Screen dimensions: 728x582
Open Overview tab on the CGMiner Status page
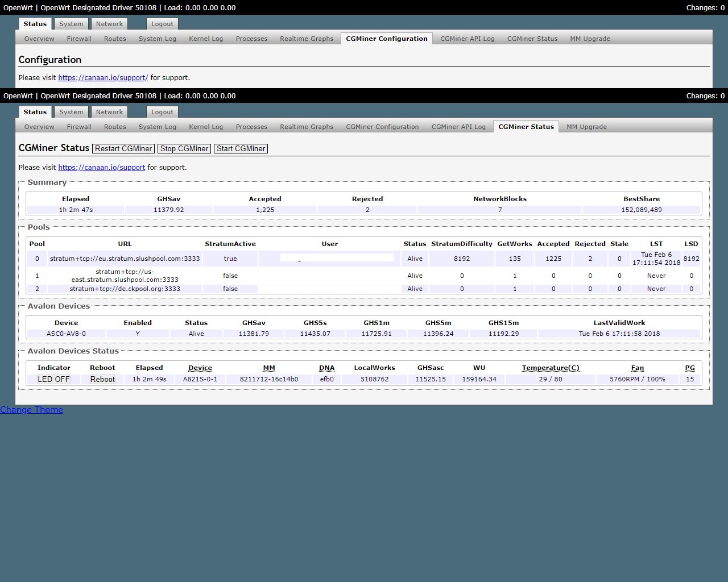(x=39, y=127)
